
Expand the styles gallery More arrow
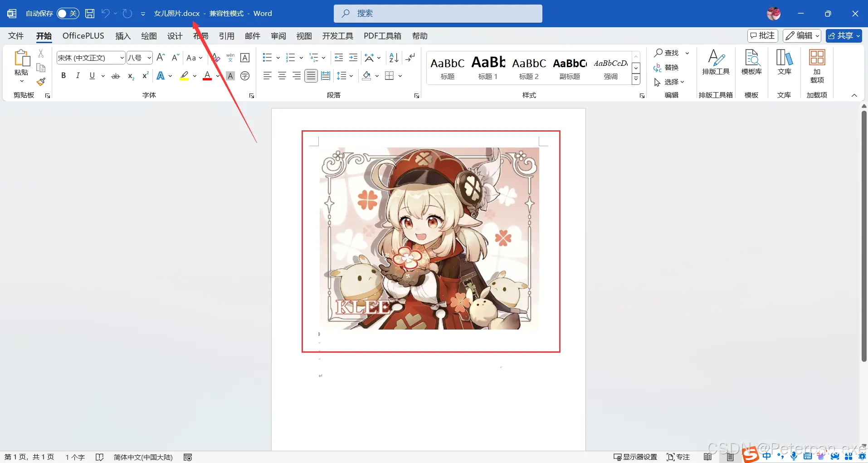click(x=636, y=79)
